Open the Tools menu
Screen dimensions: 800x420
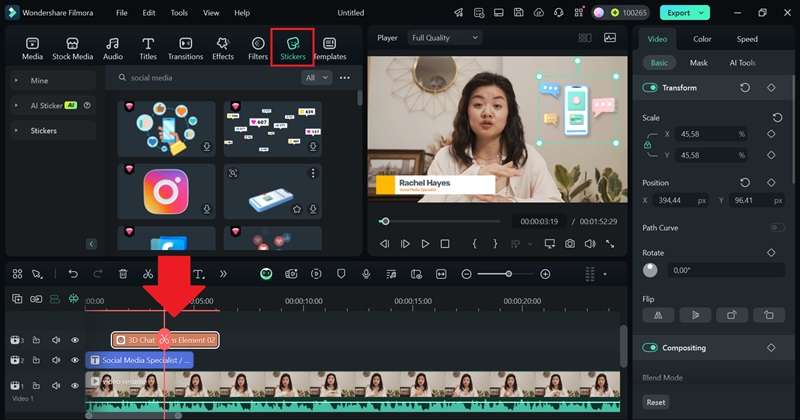coord(179,13)
